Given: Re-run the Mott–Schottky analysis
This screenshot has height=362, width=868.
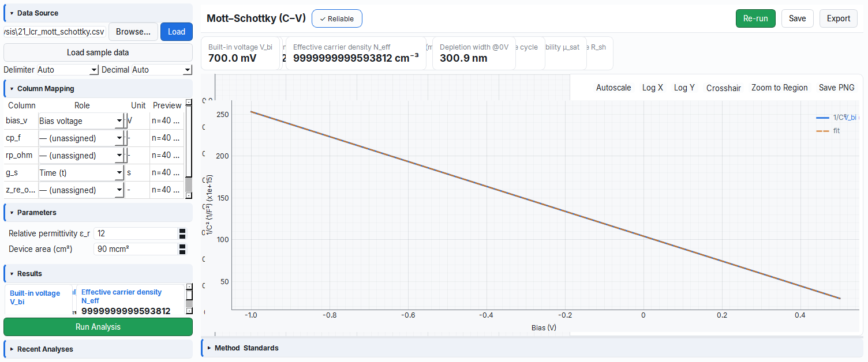Looking at the screenshot, I should tap(755, 18).
